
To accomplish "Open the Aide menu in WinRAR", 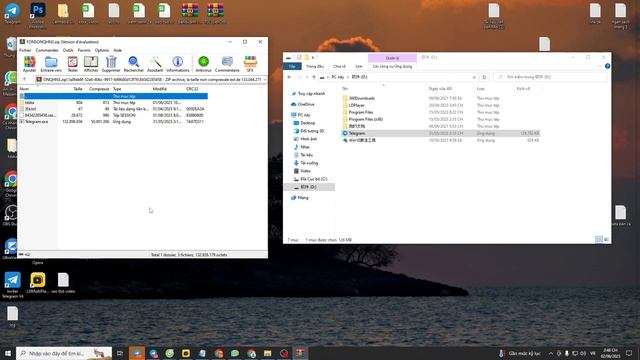I will tap(118, 50).
